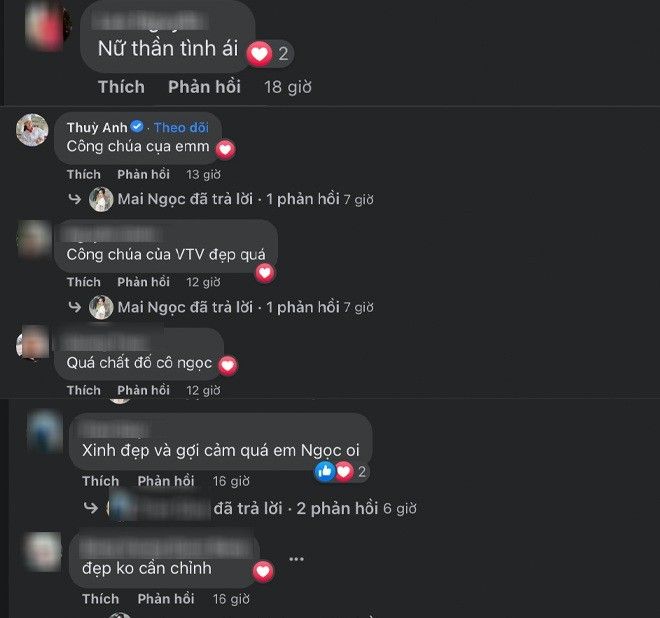Like the "Công chúa cụa emm" comment via Thích

click(84, 174)
